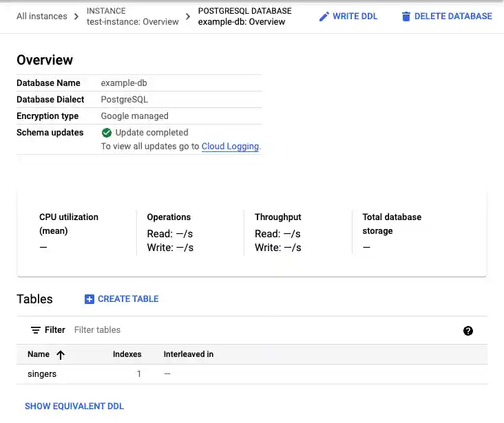Click the CPU utilization (mean) metric

[x=69, y=224]
